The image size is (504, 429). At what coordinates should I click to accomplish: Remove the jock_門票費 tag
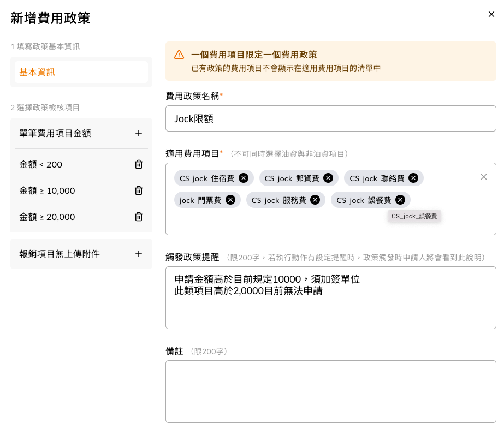(x=230, y=200)
